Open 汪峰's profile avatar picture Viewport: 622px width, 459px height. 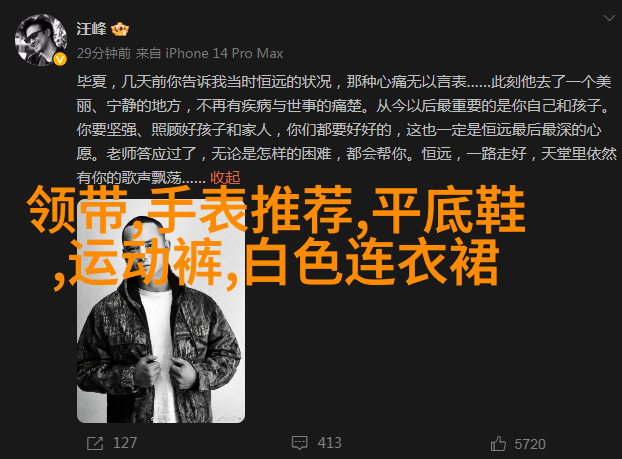pyautogui.click(x=40, y=40)
